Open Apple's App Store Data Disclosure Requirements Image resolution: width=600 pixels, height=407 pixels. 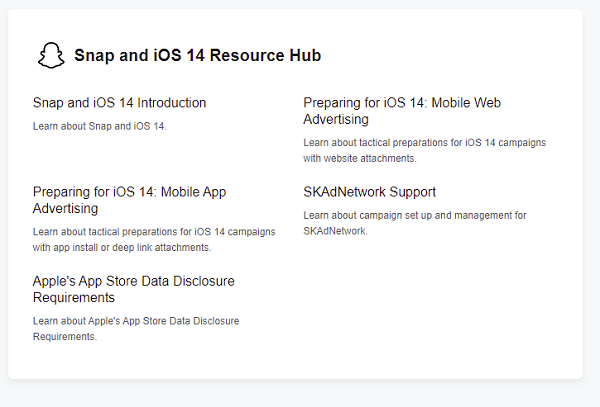pyautogui.click(x=134, y=289)
